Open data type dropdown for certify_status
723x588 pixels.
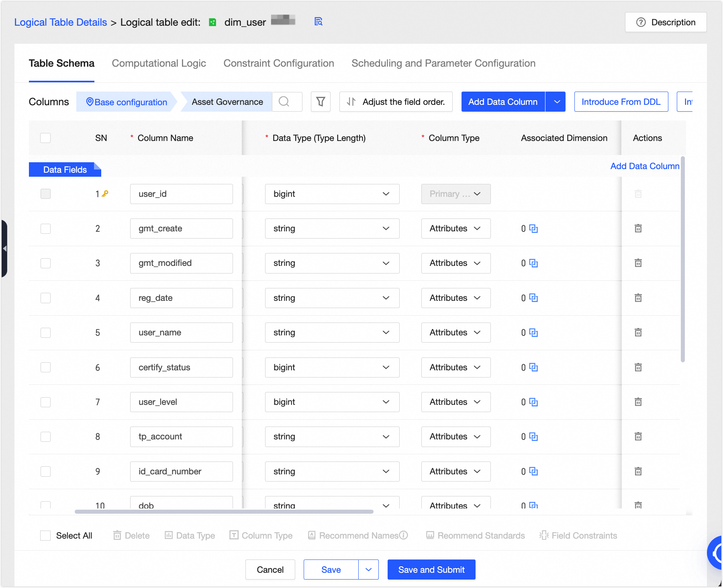pos(332,367)
